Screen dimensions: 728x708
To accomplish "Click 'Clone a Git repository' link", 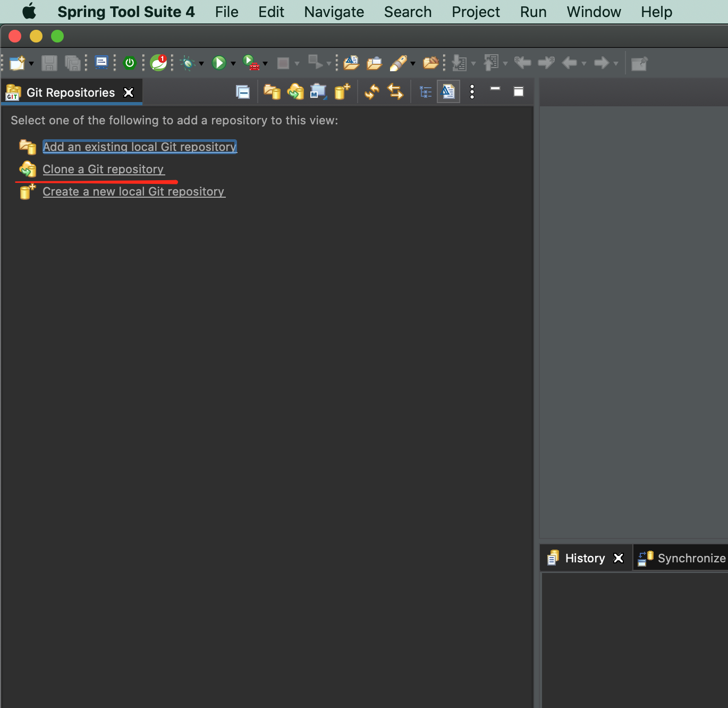I will [x=104, y=169].
